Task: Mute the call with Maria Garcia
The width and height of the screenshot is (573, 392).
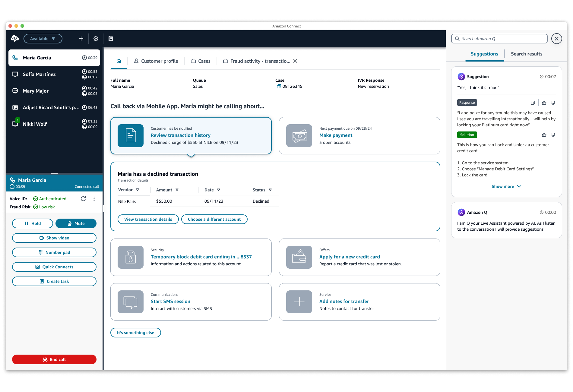Action: 76,223
